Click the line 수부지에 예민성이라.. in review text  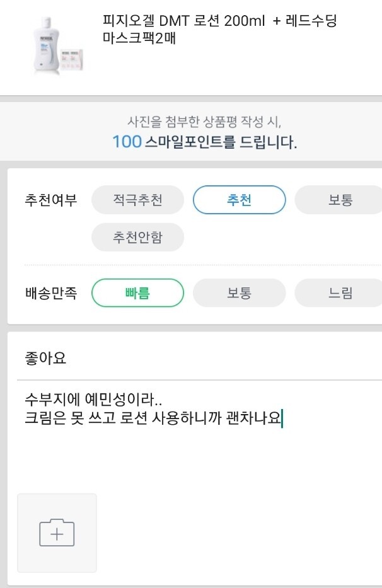click(93, 400)
